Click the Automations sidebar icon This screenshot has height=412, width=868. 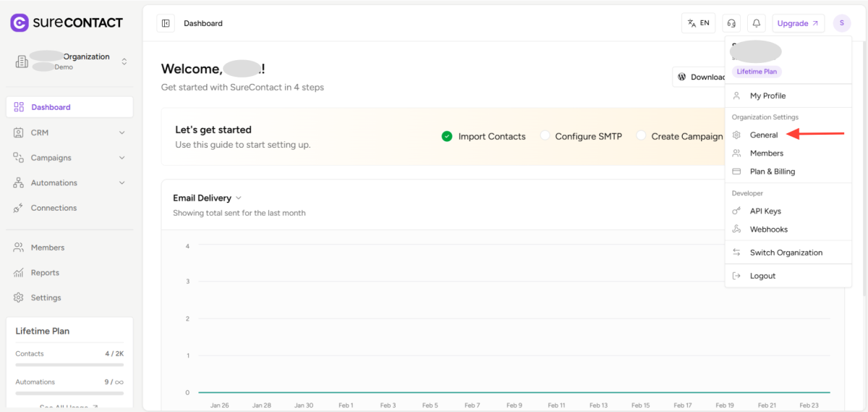[x=18, y=183]
